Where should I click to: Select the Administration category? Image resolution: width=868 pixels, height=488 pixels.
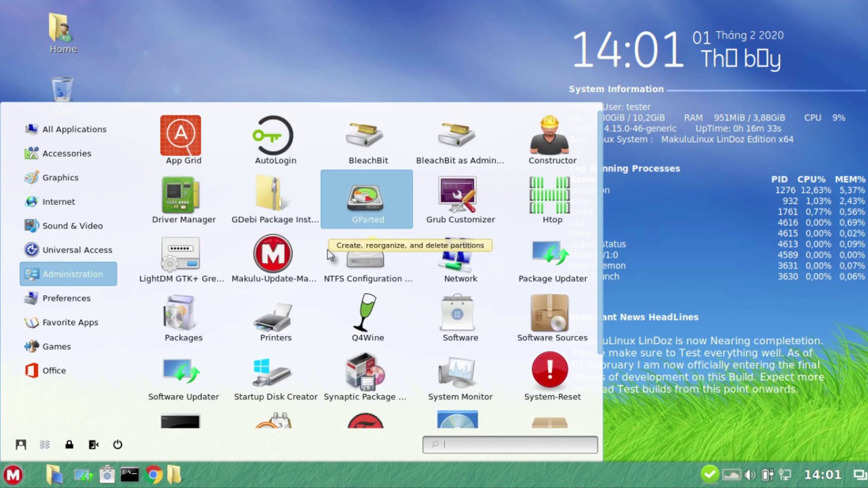pyautogui.click(x=68, y=274)
